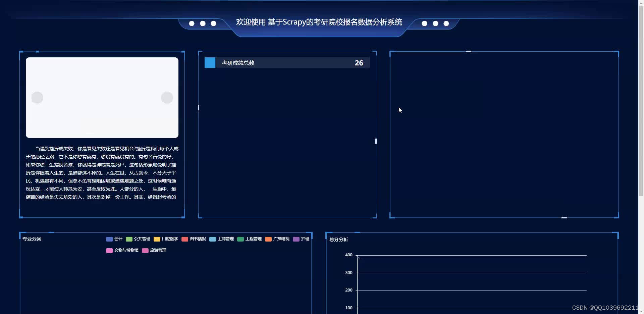The image size is (644, 314).
Task: Toggle the 图书情报 legend item
Action: [194, 239]
